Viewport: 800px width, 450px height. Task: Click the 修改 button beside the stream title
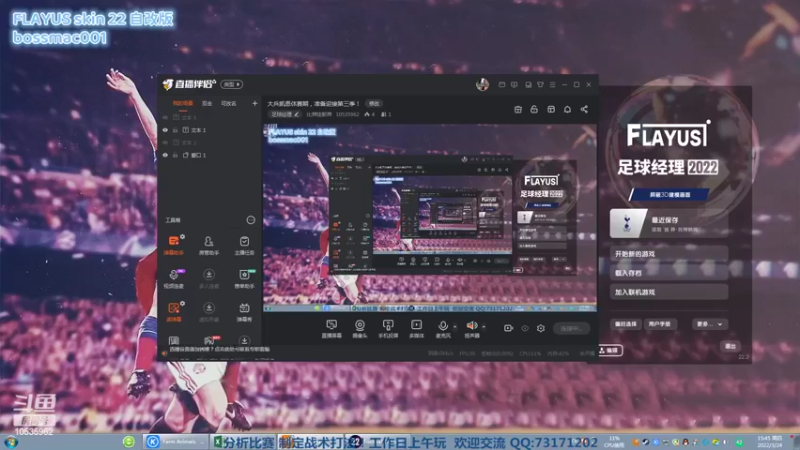click(x=374, y=104)
